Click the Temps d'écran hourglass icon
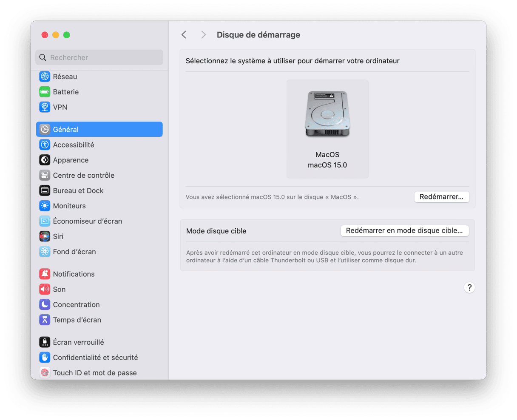The width and height of the screenshot is (517, 420). pyautogui.click(x=45, y=320)
